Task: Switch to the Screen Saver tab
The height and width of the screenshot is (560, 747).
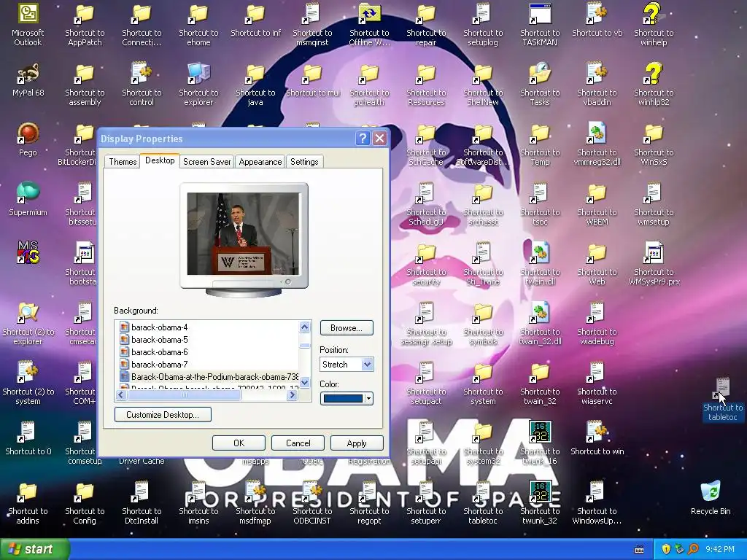Action: [x=206, y=162]
